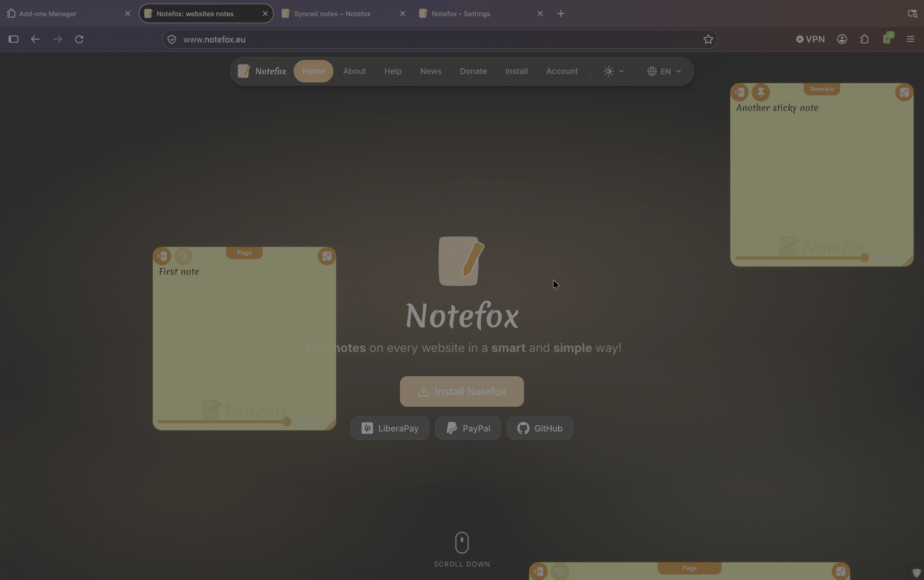This screenshot has height=580, width=924.
Task: Open a new browser tab
Action: click(561, 14)
